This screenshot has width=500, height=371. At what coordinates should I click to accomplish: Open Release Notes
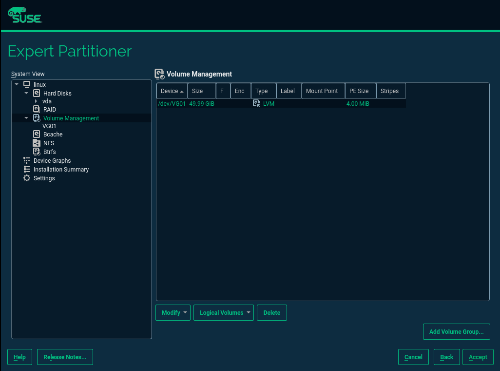(x=65, y=357)
